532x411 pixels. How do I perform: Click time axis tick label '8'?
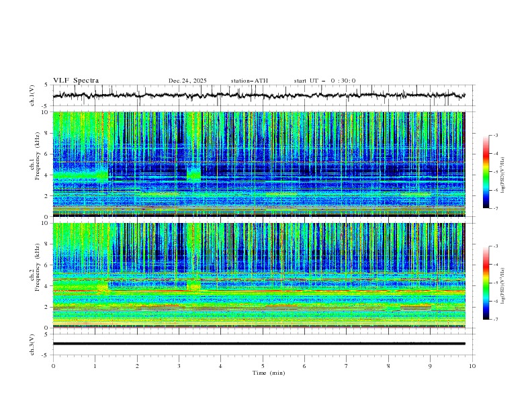[388, 366]
